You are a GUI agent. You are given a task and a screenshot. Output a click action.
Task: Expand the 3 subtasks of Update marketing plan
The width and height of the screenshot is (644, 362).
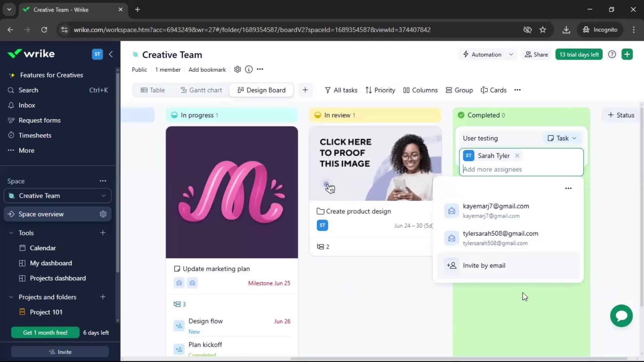180,304
